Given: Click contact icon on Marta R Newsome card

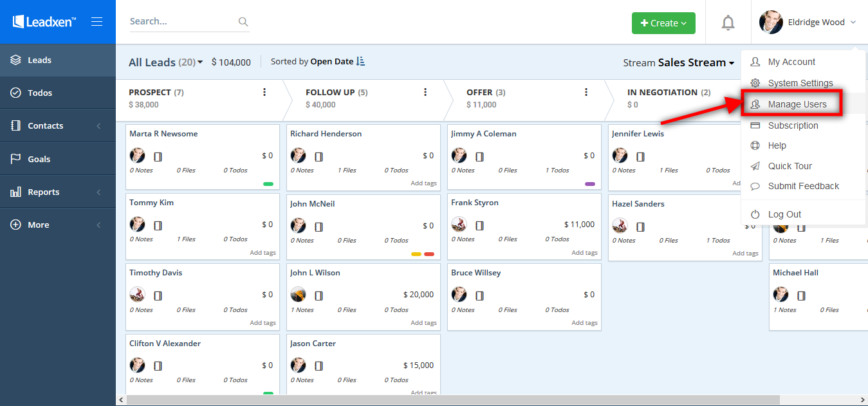Looking at the screenshot, I should [158, 156].
